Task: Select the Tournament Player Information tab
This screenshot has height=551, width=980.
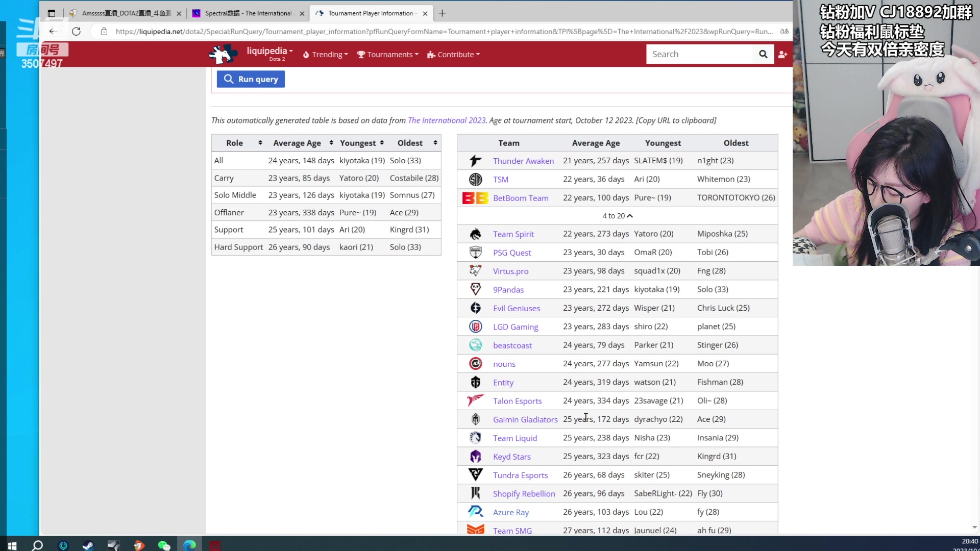Action: (372, 13)
